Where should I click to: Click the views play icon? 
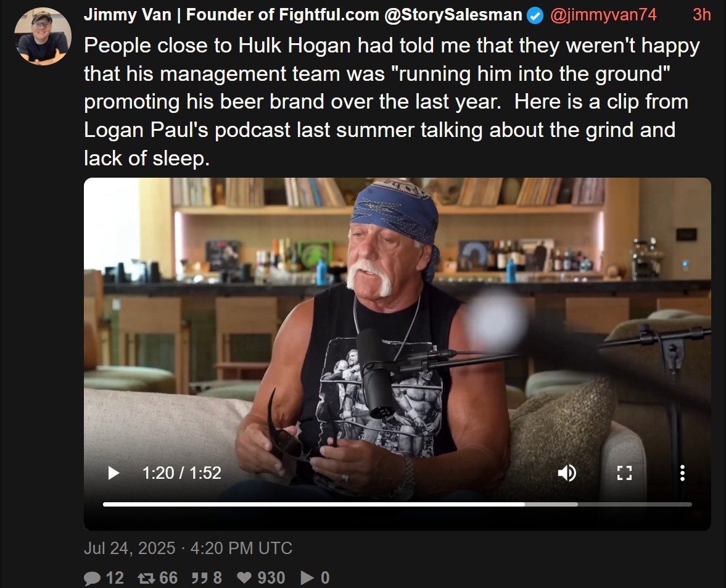click(x=307, y=578)
